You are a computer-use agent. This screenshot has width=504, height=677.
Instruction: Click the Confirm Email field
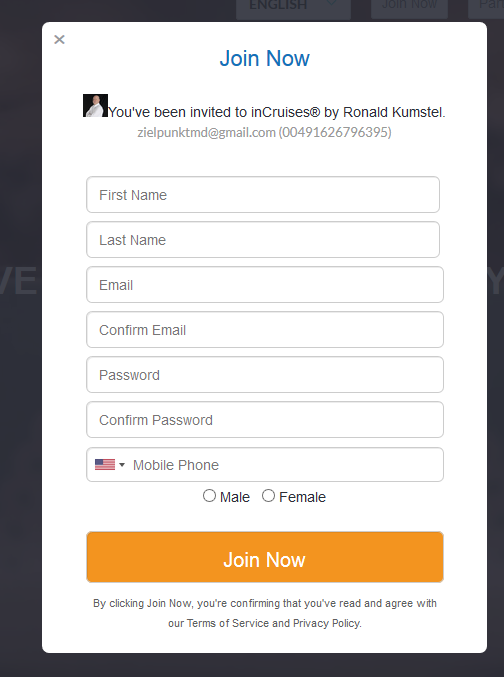(265, 329)
